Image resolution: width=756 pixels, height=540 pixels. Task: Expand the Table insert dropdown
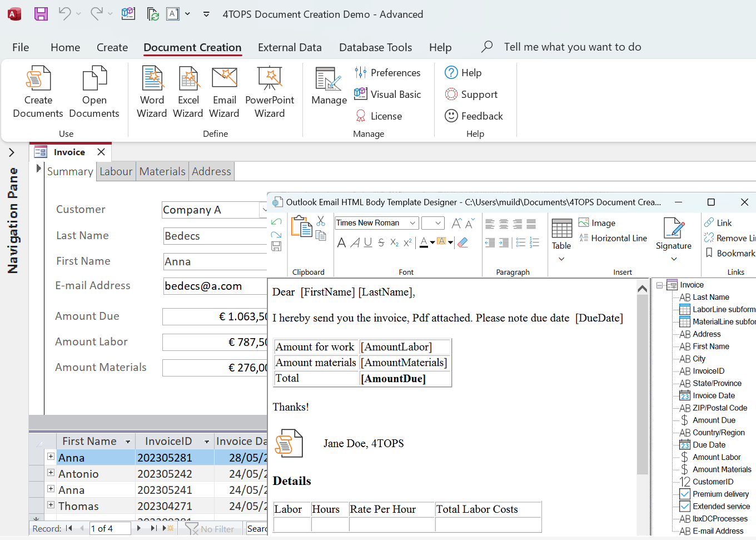tap(561, 259)
